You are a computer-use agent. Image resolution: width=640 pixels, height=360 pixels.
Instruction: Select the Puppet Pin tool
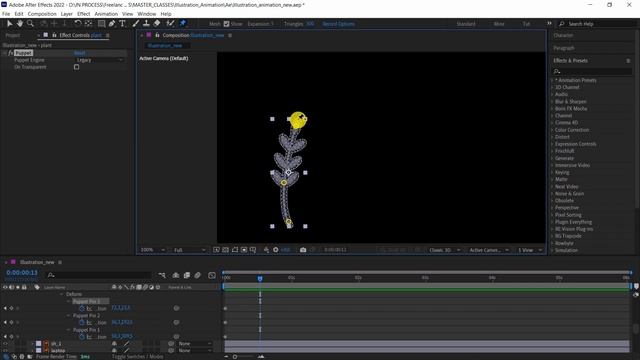pos(183,24)
